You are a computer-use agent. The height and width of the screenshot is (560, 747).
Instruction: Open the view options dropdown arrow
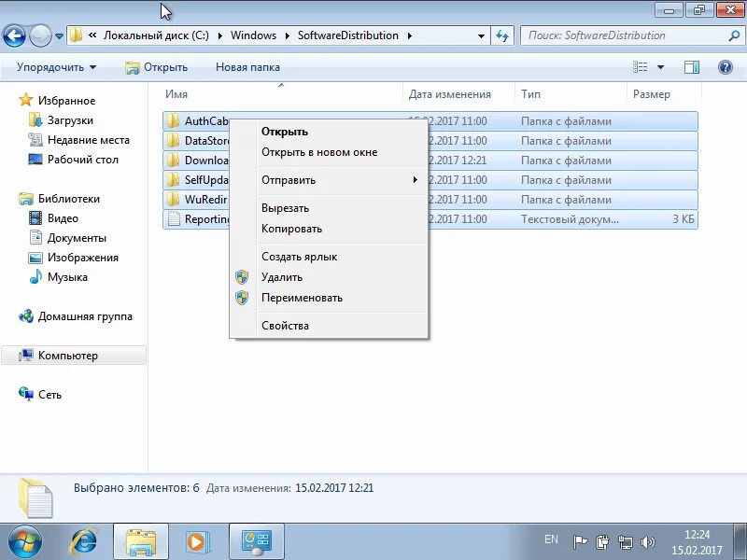660,67
